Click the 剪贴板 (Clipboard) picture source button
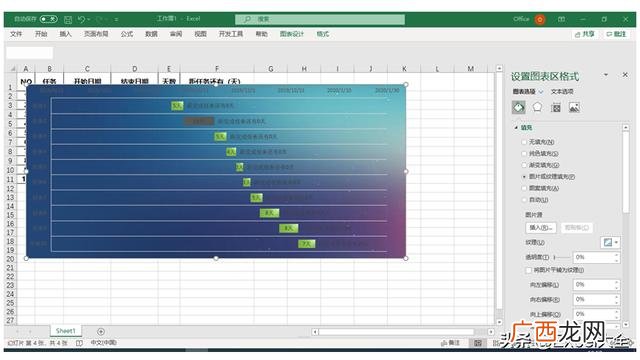Screen dimensions: 640x360 576,228
